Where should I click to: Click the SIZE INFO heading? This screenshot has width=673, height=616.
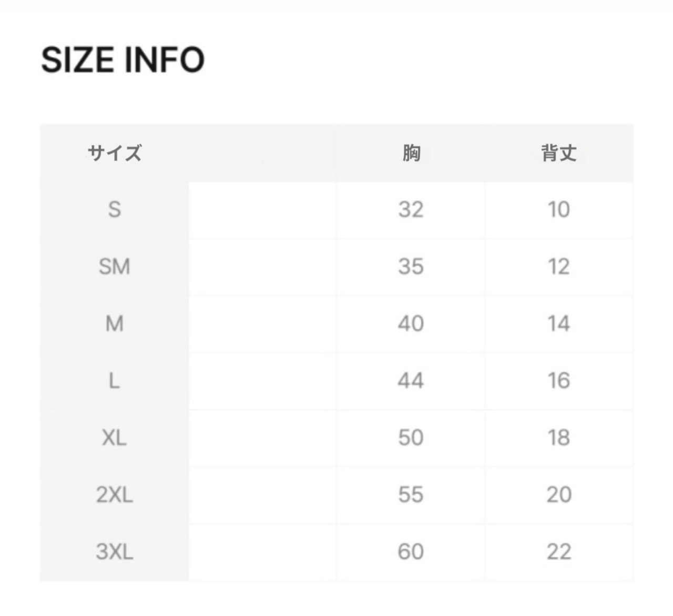tap(123, 59)
